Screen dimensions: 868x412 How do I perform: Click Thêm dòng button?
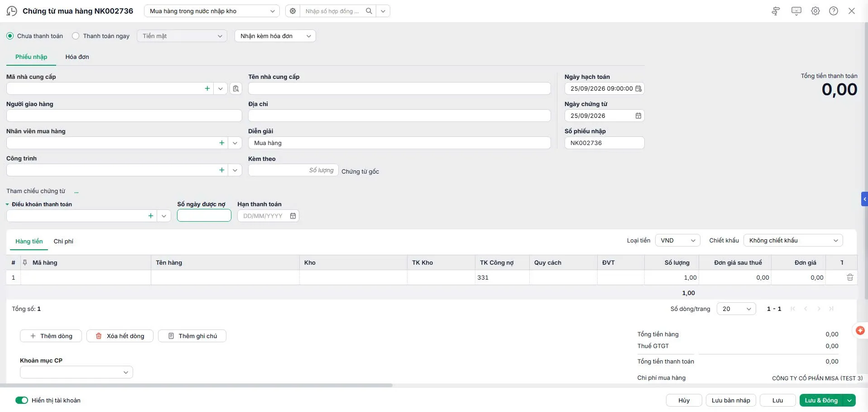51,336
